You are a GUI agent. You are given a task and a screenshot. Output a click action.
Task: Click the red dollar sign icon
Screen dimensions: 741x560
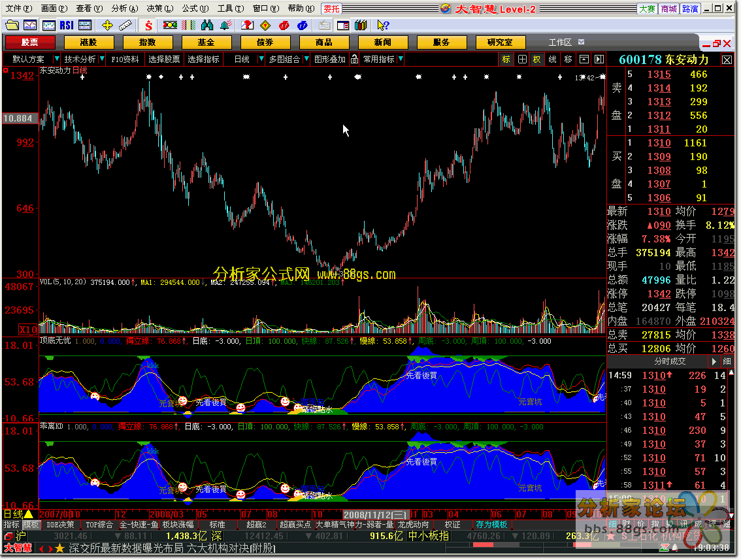click(x=149, y=25)
